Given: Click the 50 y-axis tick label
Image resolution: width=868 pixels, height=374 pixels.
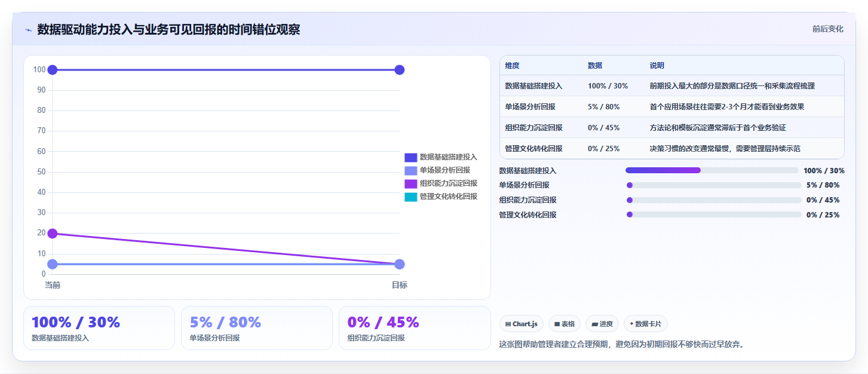Looking at the screenshot, I should [x=41, y=172].
